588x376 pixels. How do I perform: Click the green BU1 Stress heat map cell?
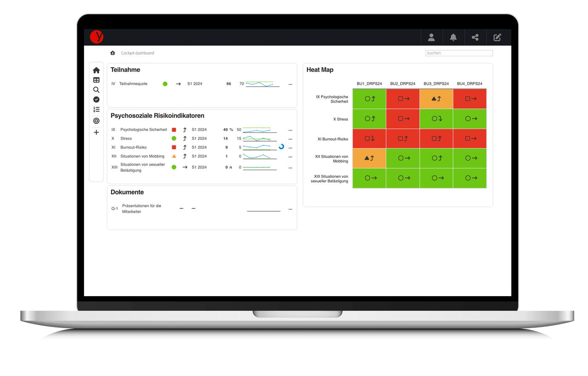click(x=369, y=119)
